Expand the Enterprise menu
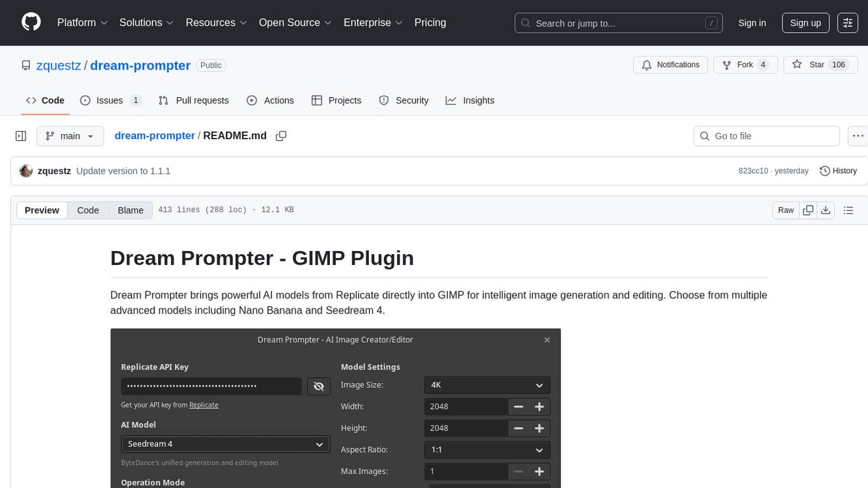This screenshot has height=488, width=868. coord(373,23)
